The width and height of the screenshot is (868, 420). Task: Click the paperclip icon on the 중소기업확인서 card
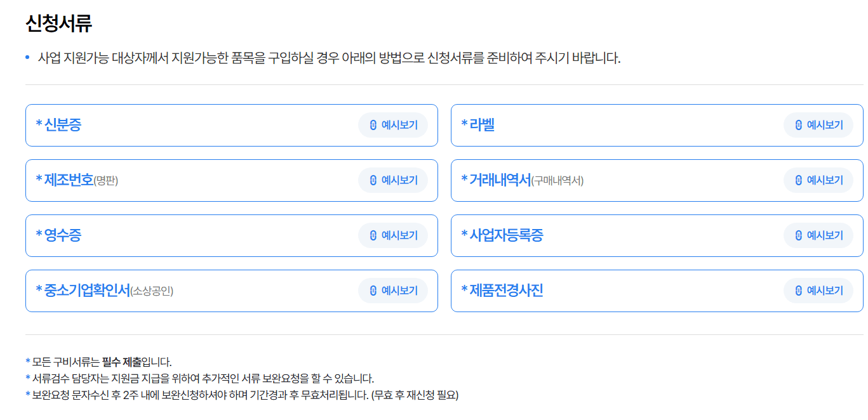[x=373, y=291]
